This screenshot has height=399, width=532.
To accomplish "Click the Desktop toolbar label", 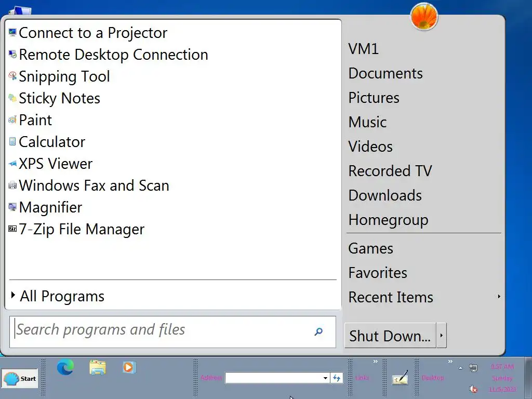I will click(433, 378).
